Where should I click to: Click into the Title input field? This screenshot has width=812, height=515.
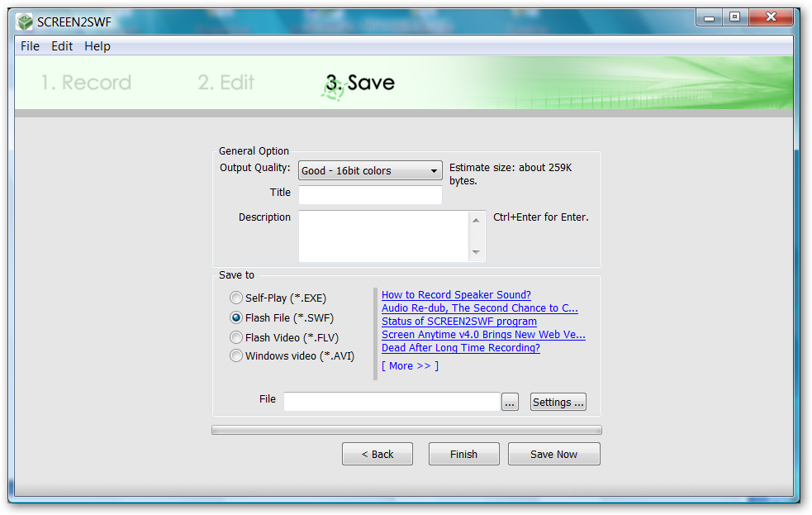click(370, 195)
